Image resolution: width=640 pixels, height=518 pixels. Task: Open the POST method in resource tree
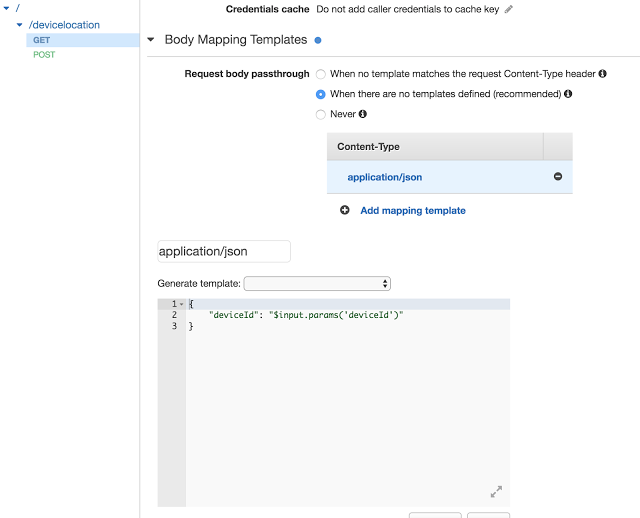pyautogui.click(x=44, y=55)
